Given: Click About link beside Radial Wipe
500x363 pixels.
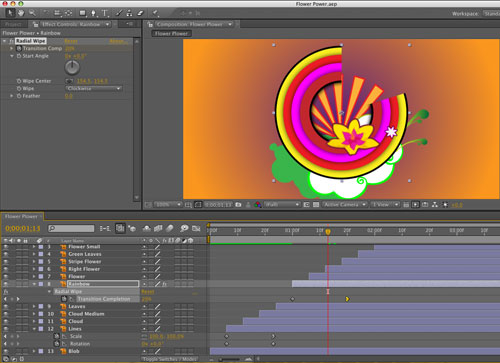Looking at the screenshot, I should click(118, 41).
